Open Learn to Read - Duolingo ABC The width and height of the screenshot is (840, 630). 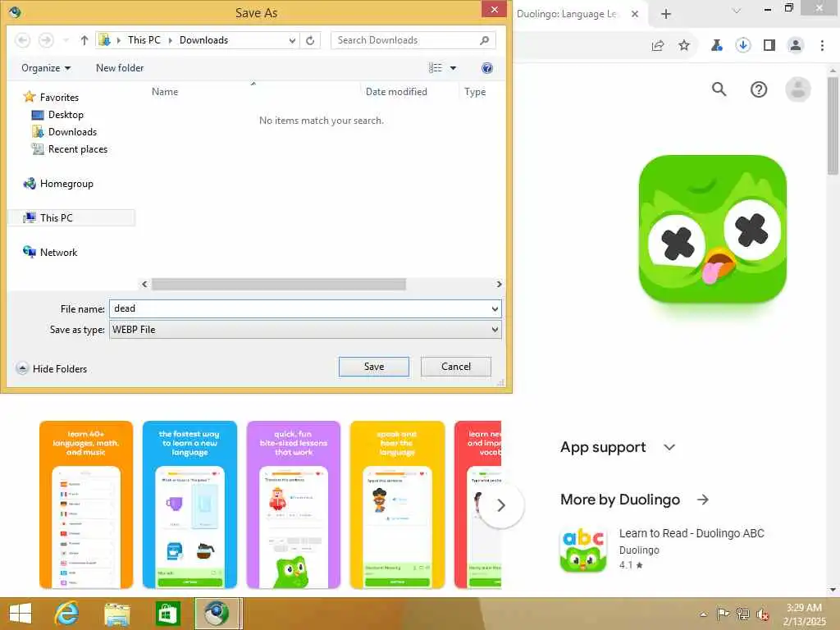[x=692, y=533]
